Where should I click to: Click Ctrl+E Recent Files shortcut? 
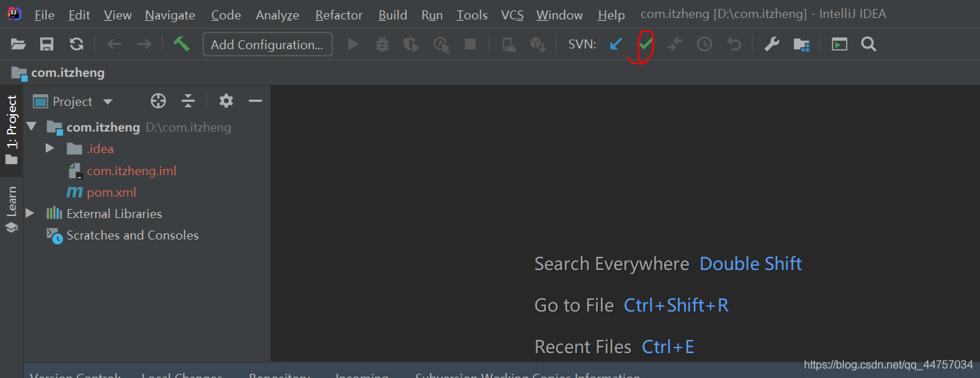(x=668, y=347)
